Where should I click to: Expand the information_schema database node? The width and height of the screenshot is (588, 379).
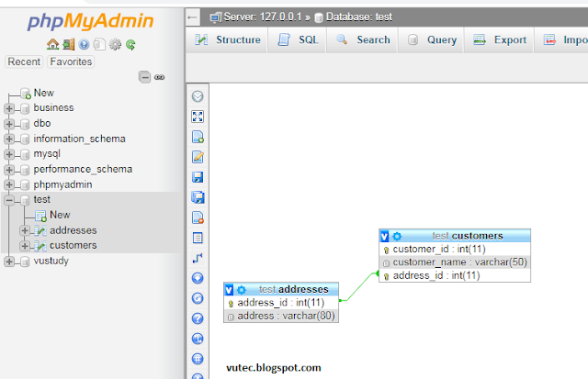click(x=9, y=139)
